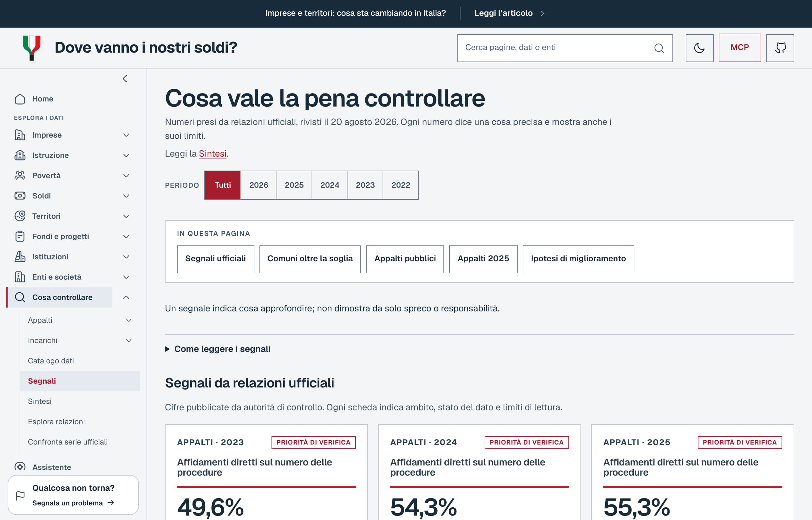Open the GitHub repository icon

click(x=780, y=48)
